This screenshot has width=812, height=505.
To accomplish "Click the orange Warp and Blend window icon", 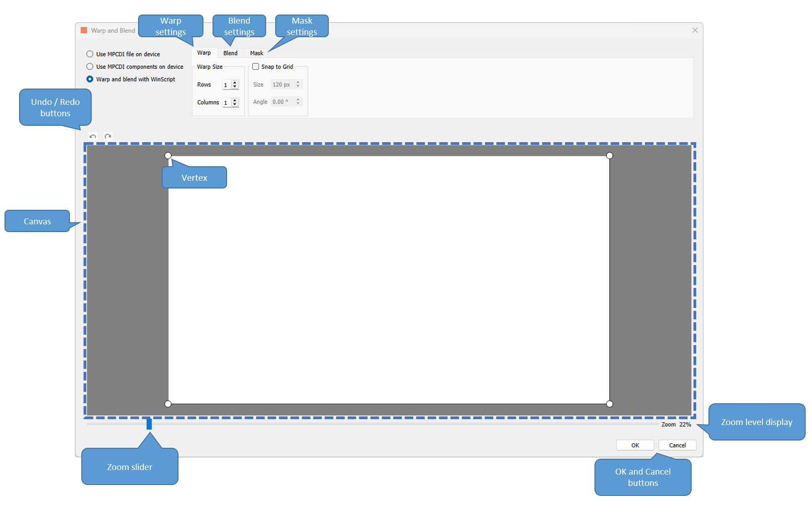I will [x=84, y=30].
